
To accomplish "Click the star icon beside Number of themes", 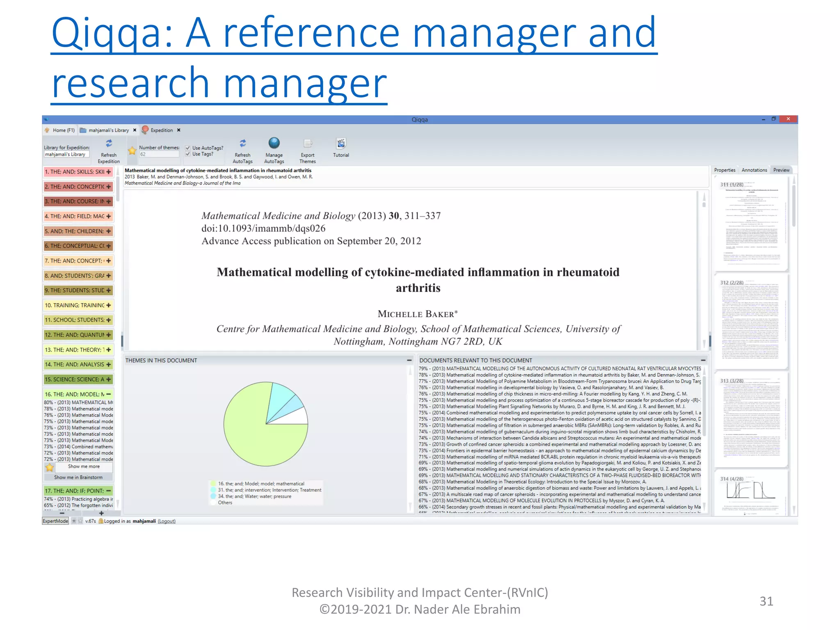I will (x=132, y=151).
